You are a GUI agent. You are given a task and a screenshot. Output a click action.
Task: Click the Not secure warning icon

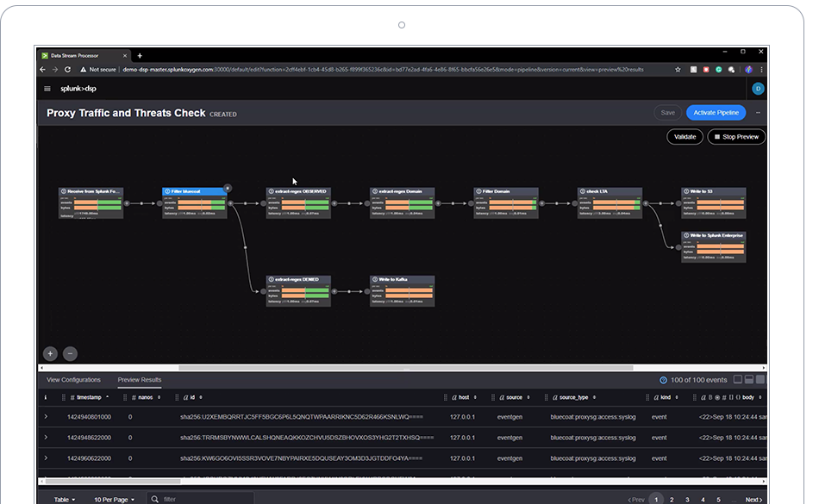click(x=83, y=70)
